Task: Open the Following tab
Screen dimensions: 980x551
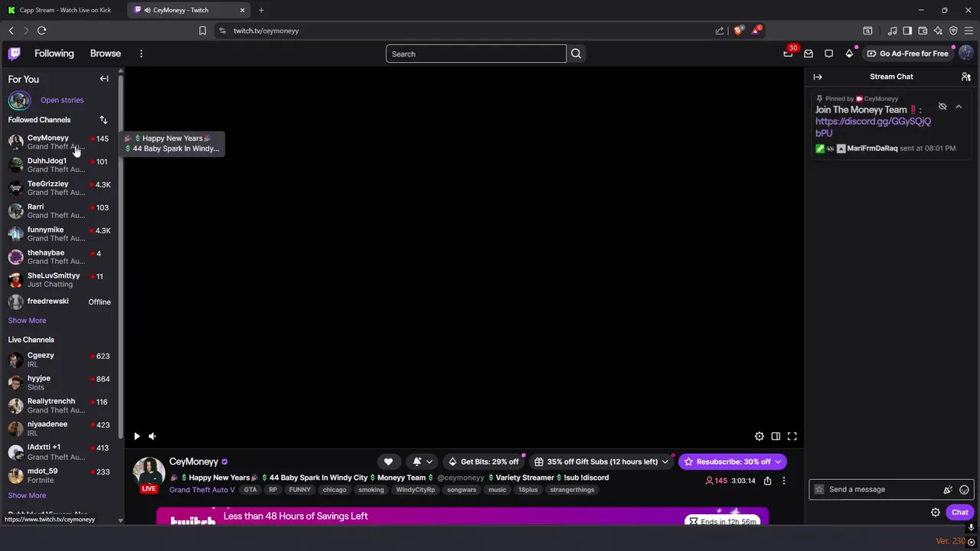Action: [54, 54]
